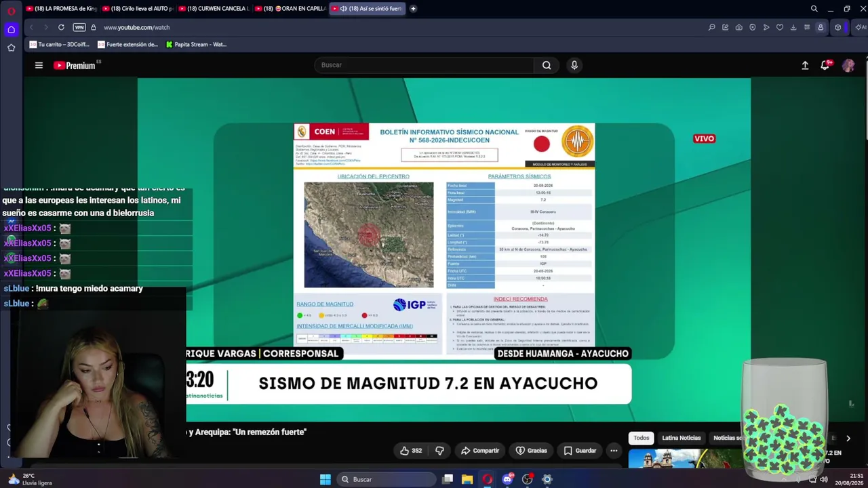The width and height of the screenshot is (868, 488).
Task: Open the browser downloads panel
Action: pyautogui.click(x=793, y=27)
